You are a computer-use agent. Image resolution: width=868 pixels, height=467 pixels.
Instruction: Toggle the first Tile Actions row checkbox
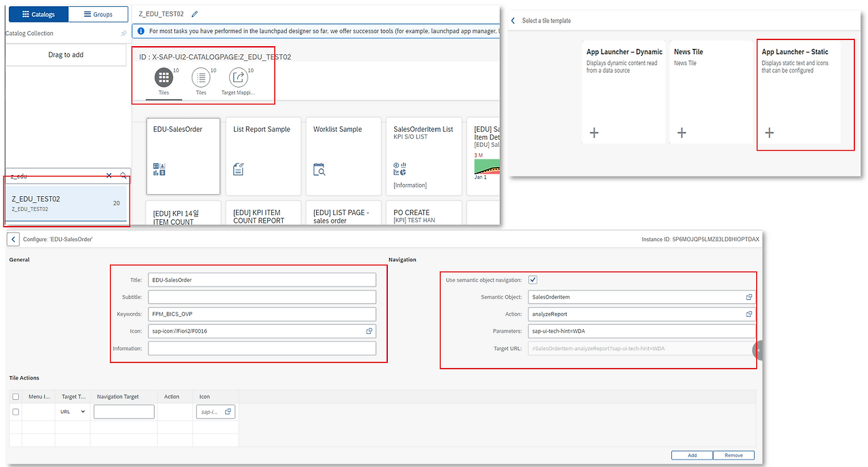16,411
